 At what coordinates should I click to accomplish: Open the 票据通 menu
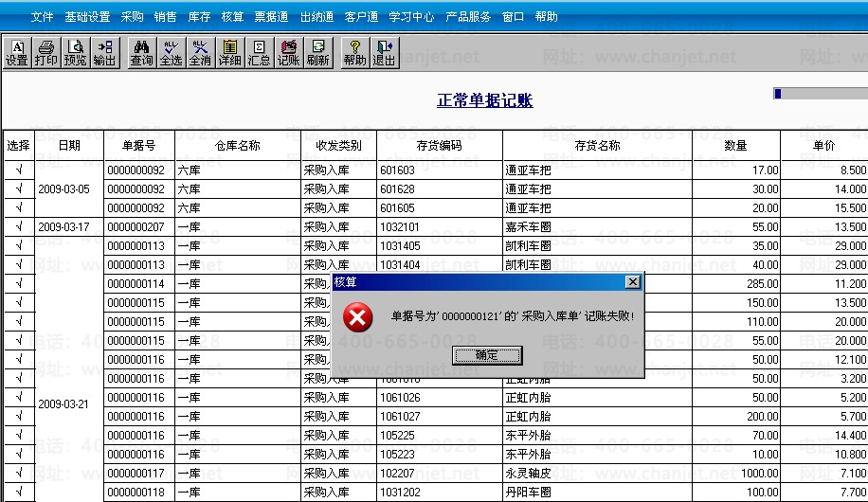point(271,17)
